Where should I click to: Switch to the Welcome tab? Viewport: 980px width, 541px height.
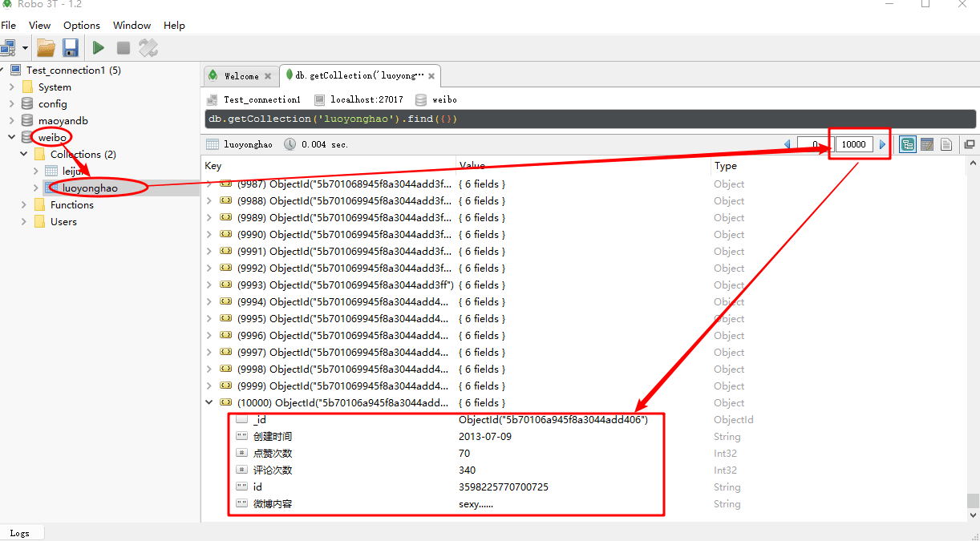click(x=241, y=76)
